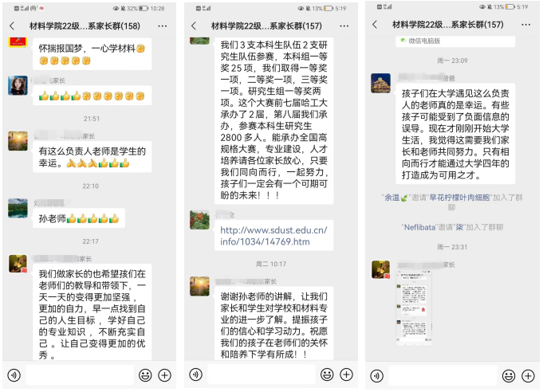
Task: Tap the text input field in the right chat
Action: click(443, 375)
